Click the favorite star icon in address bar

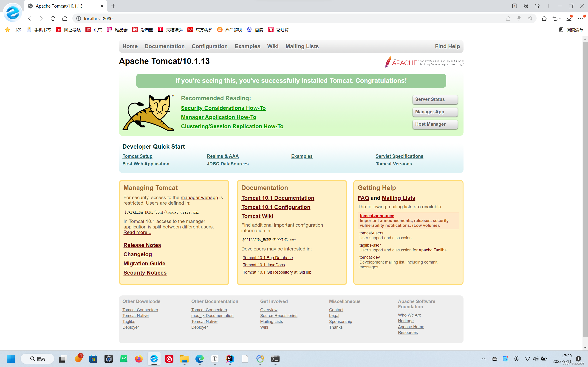point(530,18)
